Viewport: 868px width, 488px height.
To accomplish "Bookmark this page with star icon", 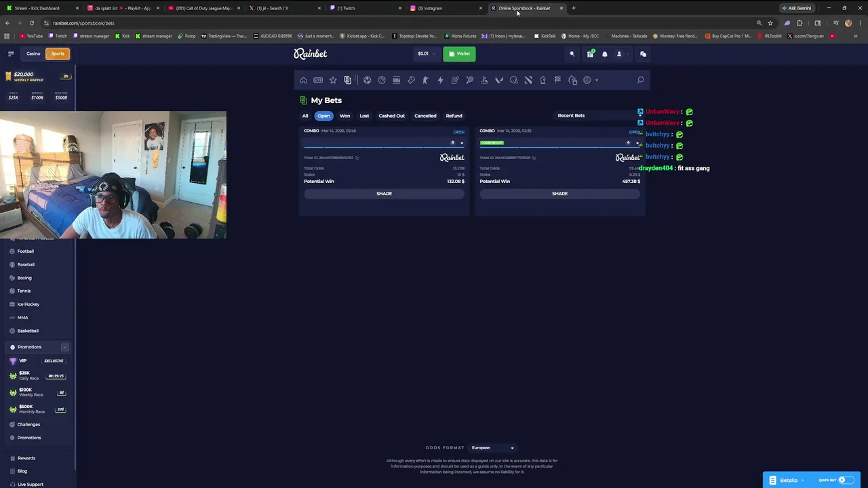I will coord(770,23).
